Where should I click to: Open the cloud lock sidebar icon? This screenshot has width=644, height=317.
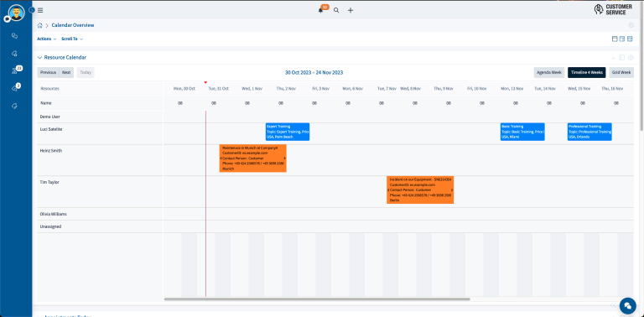tap(15, 54)
